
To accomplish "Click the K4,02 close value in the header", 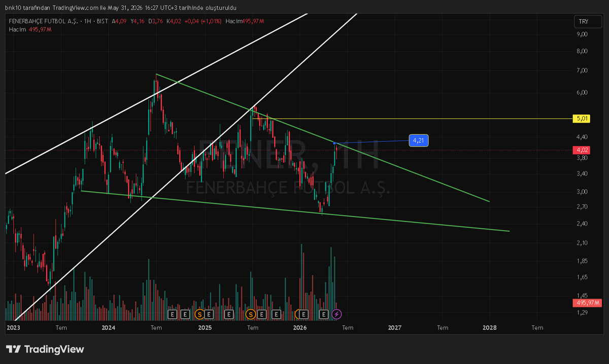I will pyautogui.click(x=174, y=21).
